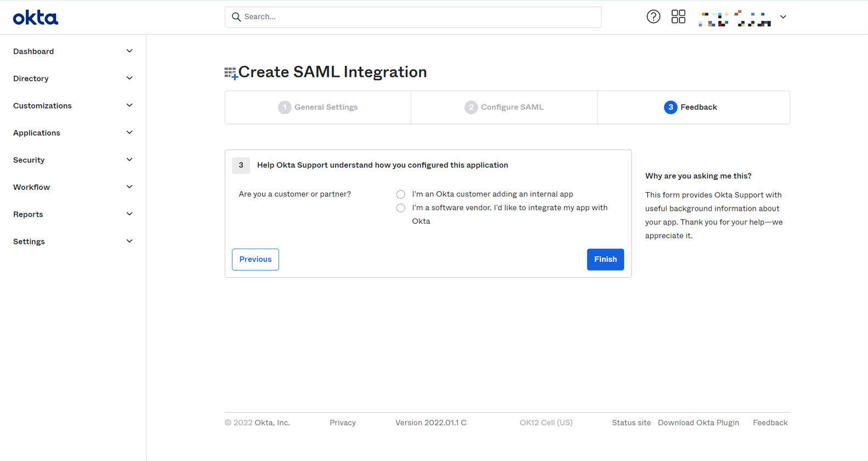868x461 pixels.
Task: Select Okta customer adding an internal app
Action: coord(401,194)
